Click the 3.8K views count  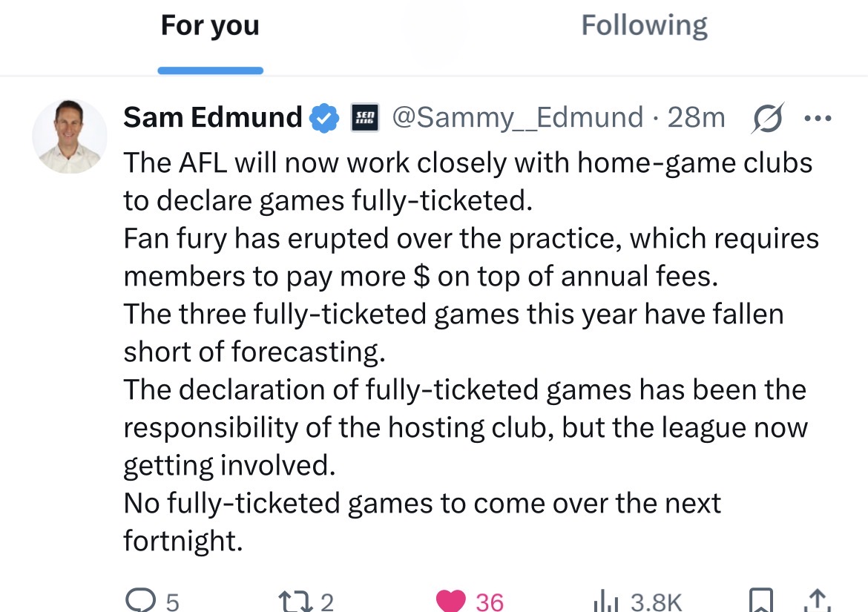[657, 602]
